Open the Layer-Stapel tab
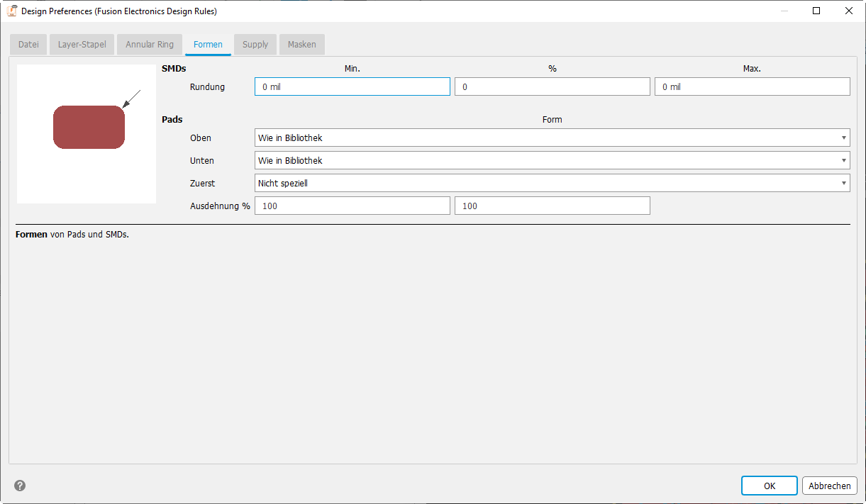866x504 pixels. pos(82,44)
